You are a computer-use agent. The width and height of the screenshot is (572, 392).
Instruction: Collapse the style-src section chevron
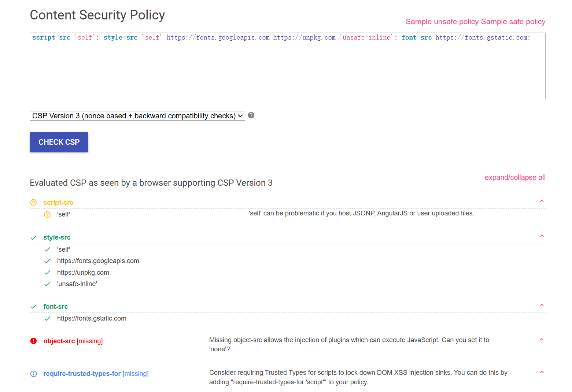click(542, 236)
